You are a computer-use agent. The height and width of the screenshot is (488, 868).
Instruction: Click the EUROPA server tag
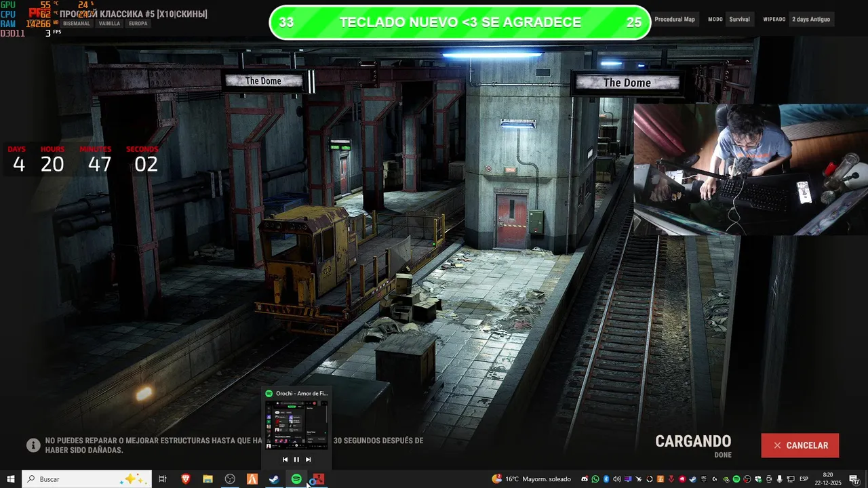click(x=138, y=23)
